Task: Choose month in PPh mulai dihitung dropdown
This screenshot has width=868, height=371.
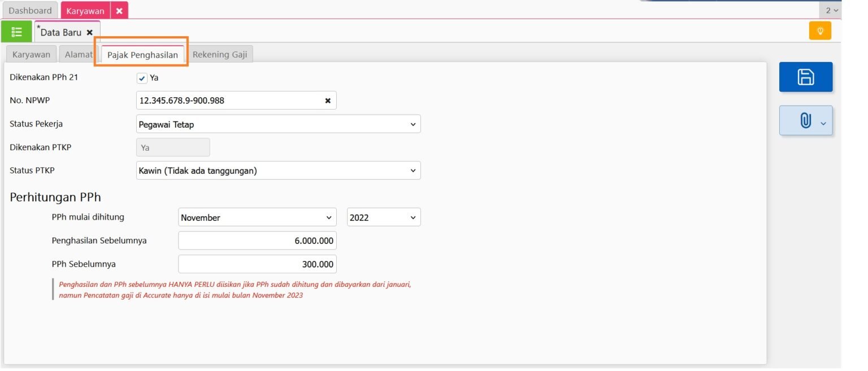Action: tap(257, 217)
